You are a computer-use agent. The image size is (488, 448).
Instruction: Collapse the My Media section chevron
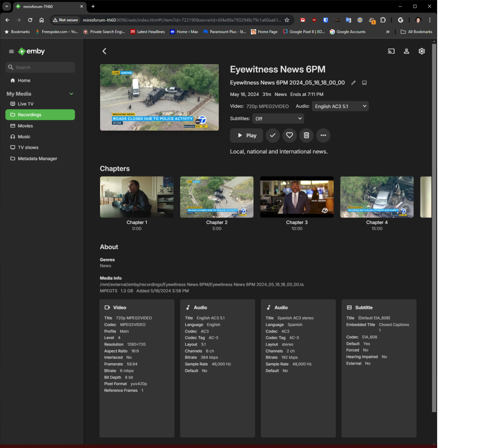tap(72, 94)
